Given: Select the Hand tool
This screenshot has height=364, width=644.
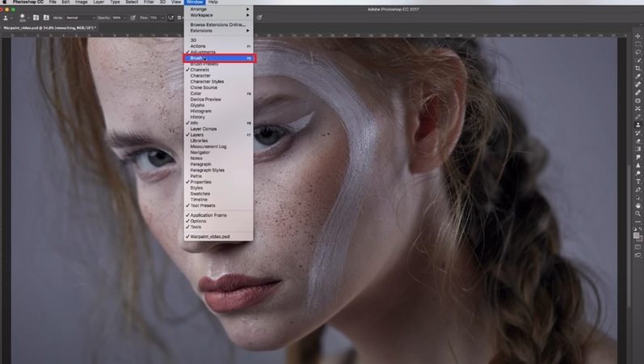Looking at the screenshot, I should 638,205.
